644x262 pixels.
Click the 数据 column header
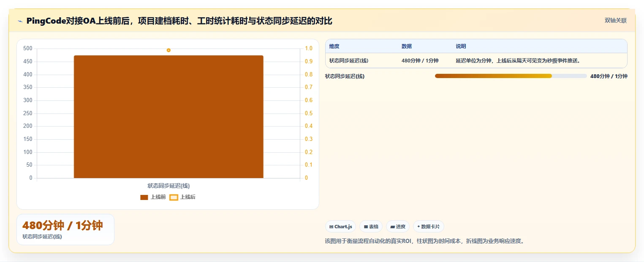(x=407, y=46)
